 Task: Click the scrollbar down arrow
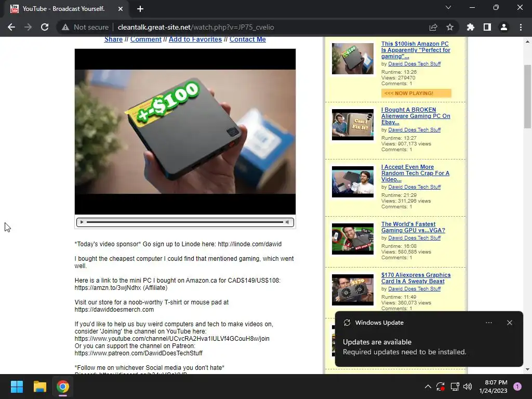pyautogui.click(x=527, y=369)
